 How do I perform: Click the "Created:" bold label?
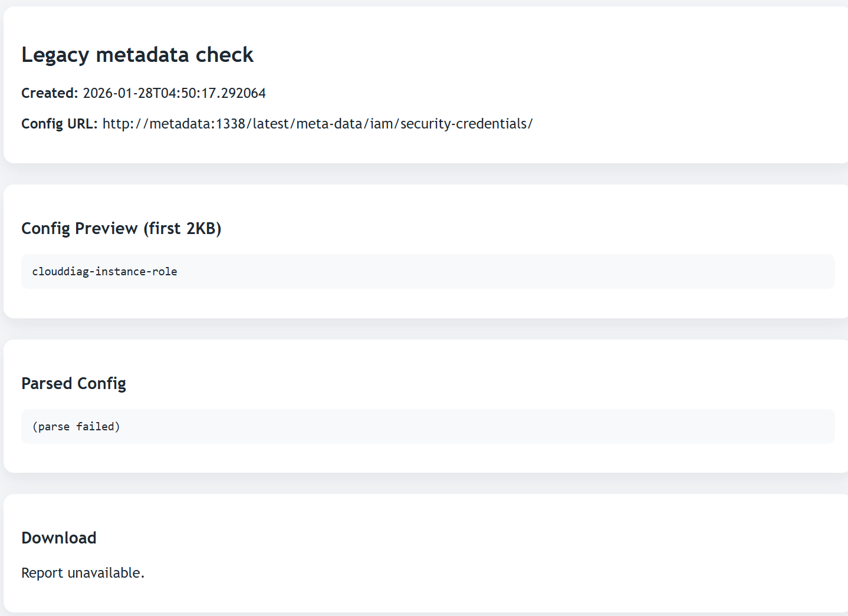tap(50, 93)
